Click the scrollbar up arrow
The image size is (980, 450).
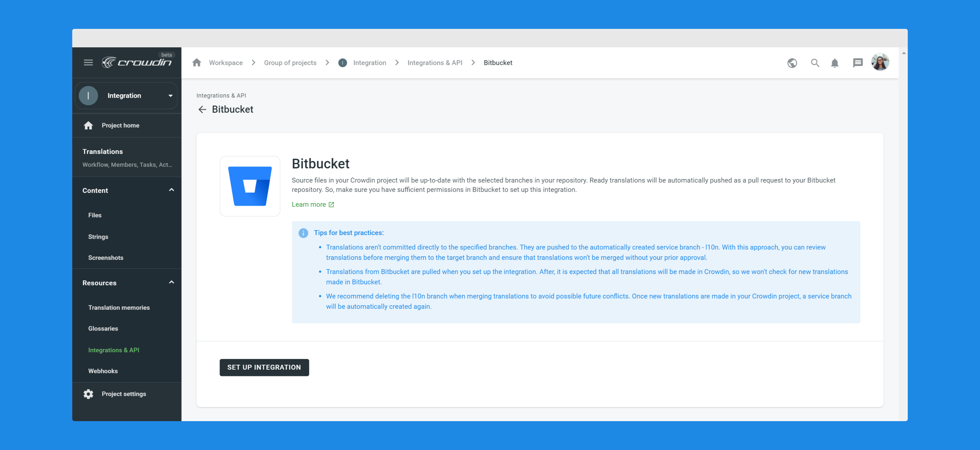(903, 53)
